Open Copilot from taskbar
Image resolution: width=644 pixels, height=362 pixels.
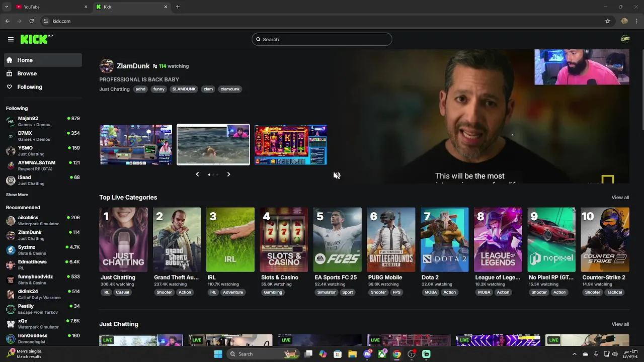tap(323, 354)
